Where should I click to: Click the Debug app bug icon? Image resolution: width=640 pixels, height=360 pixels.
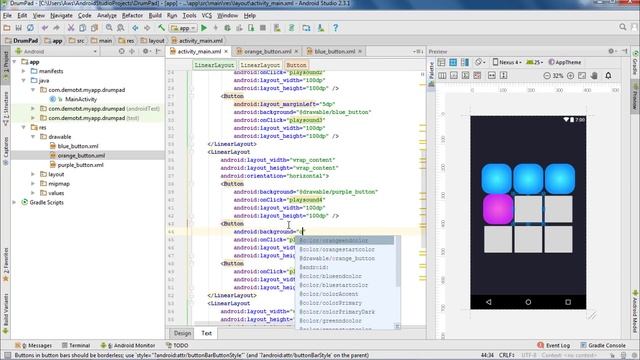coord(227,28)
